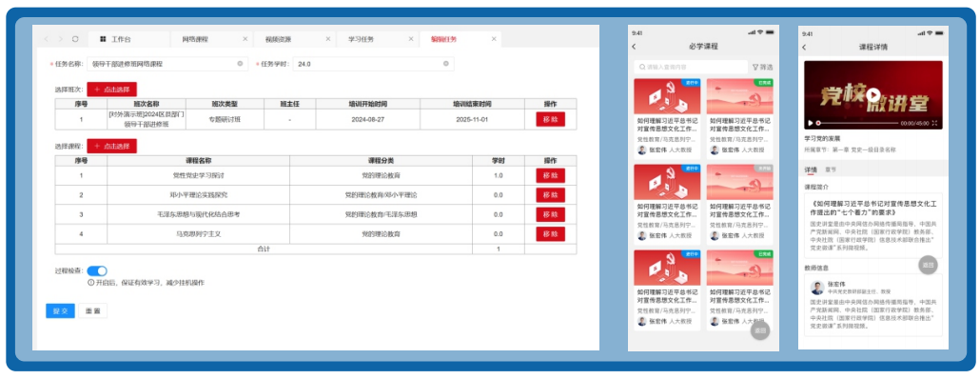Tap the 教师信息 heading
Image resolution: width=980 pixels, height=379 pixels.
coord(816,268)
